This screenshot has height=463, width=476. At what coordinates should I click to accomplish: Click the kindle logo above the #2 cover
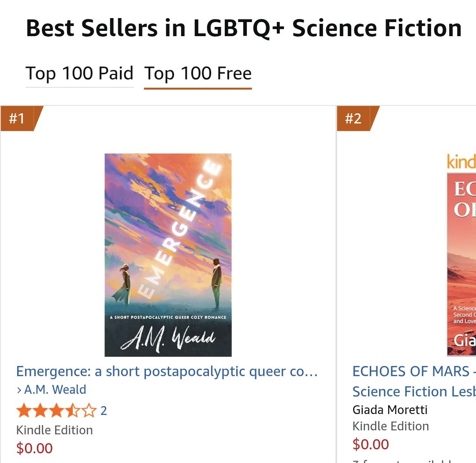click(461, 162)
